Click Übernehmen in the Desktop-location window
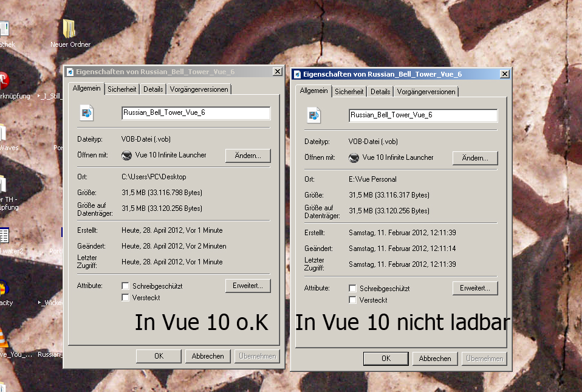The image size is (582, 392). [x=257, y=356]
